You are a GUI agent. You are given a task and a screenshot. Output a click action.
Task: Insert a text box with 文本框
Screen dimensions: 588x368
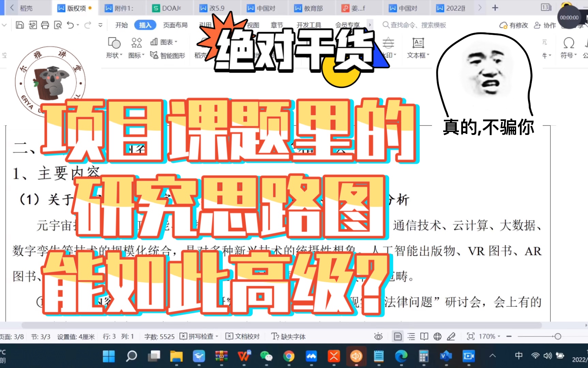pyautogui.click(x=418, y=48)
